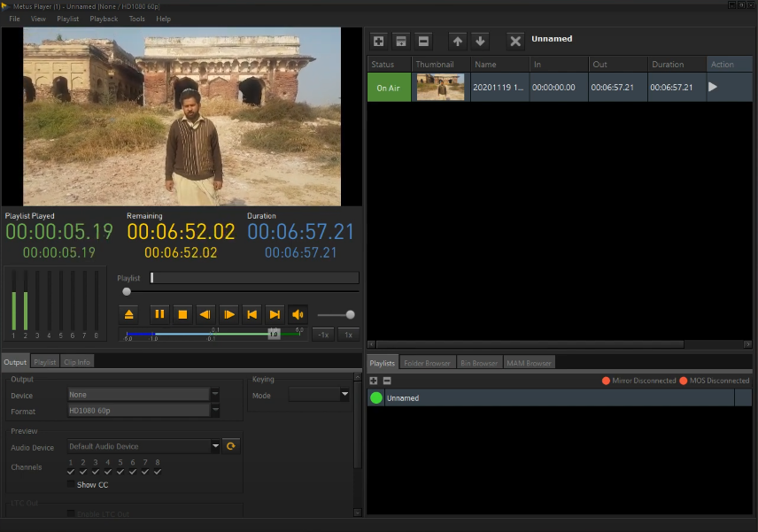Screen dimensions: 758x532
Task: Open the Keying Mode dropdown
Action: 344,394
